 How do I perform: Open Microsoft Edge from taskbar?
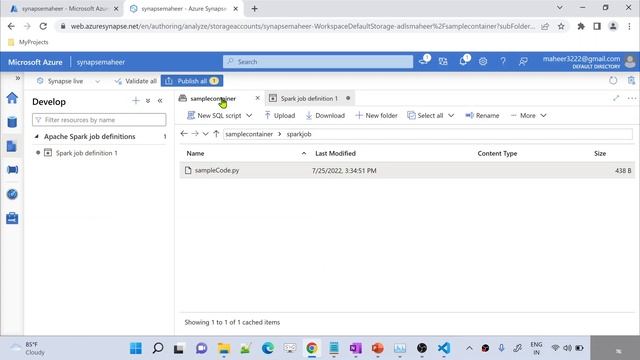click(268, 348)
